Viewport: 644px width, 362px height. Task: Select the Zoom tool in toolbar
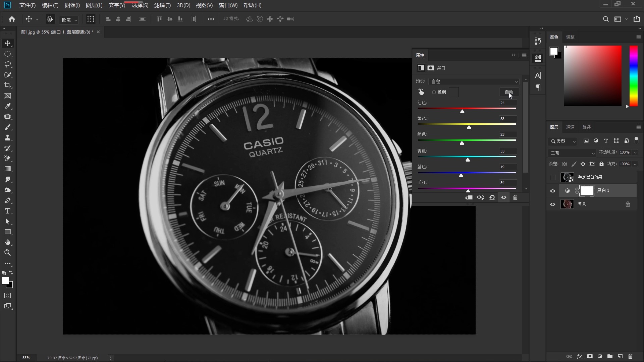(7, 253)
